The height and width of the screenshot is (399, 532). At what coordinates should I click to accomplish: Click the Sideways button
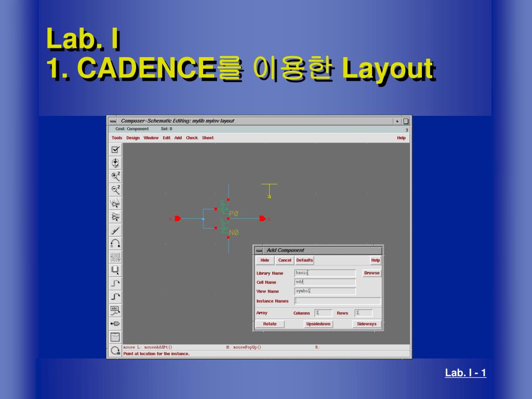click(x=366, y=324)
